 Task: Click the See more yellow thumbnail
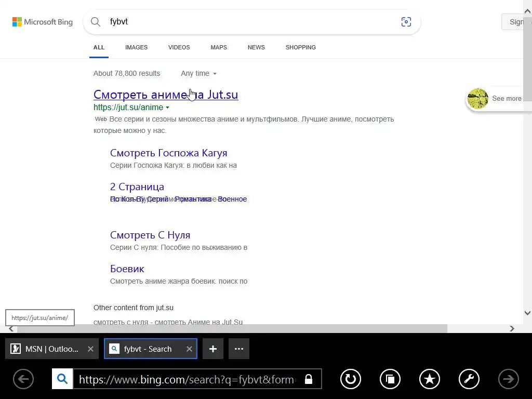tap(478, 99)
